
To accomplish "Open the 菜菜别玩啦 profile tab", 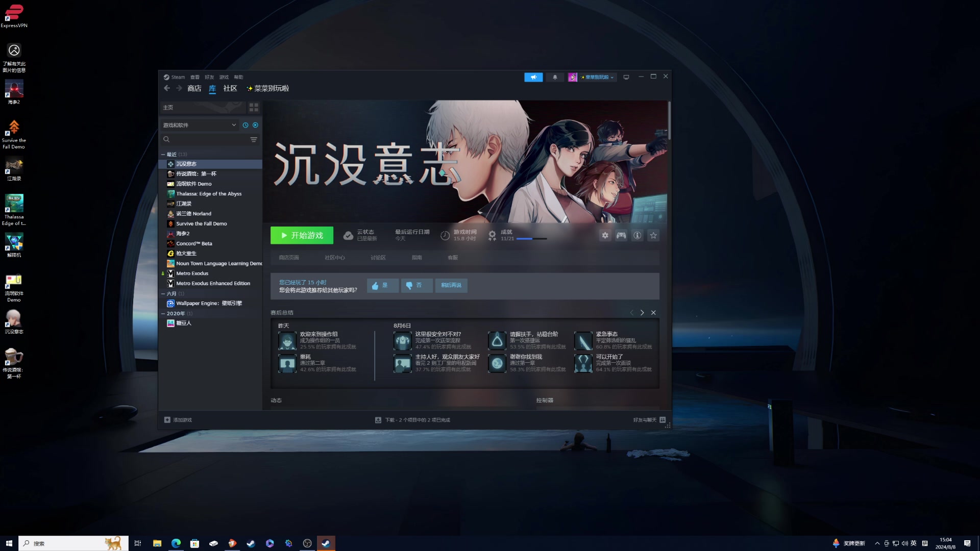I will pyautogui.click(x=268, y=88).
